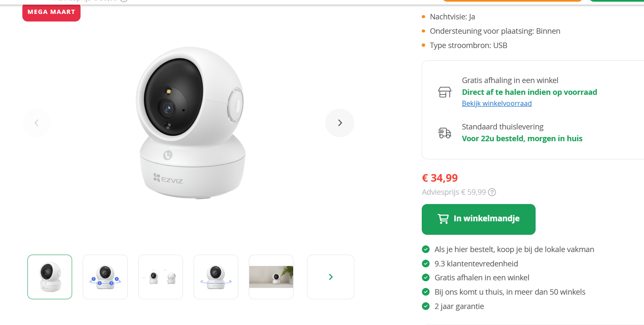Click the store pickup building icon
The width and height of the screenshot is (644, 325).
coord(444,92)
